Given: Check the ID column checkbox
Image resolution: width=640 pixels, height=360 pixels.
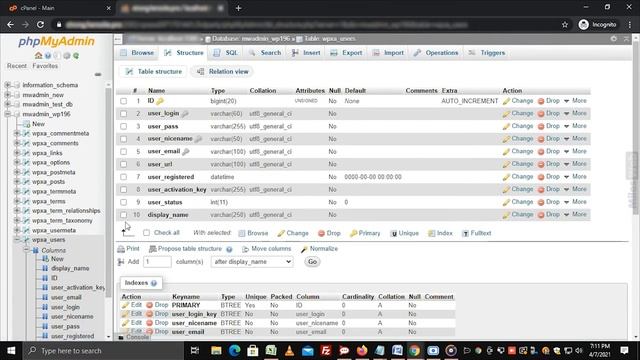Looking at the screenshot, I should 124,101.
